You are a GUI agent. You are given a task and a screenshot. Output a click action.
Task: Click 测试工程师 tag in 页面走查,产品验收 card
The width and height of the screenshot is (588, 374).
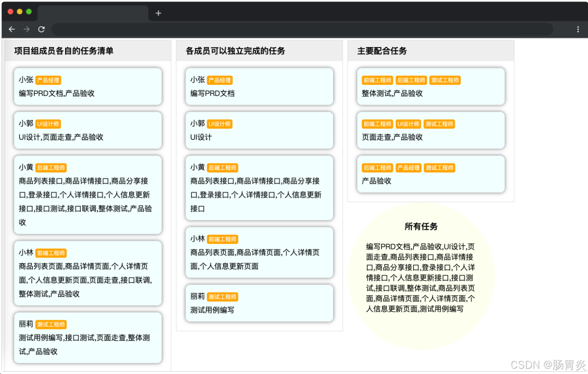[x=439, y=124]
